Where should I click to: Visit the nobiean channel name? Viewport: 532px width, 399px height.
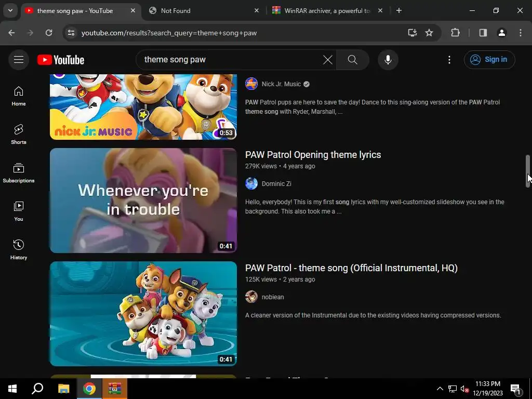pyautogui.click(x=272, y=297)
